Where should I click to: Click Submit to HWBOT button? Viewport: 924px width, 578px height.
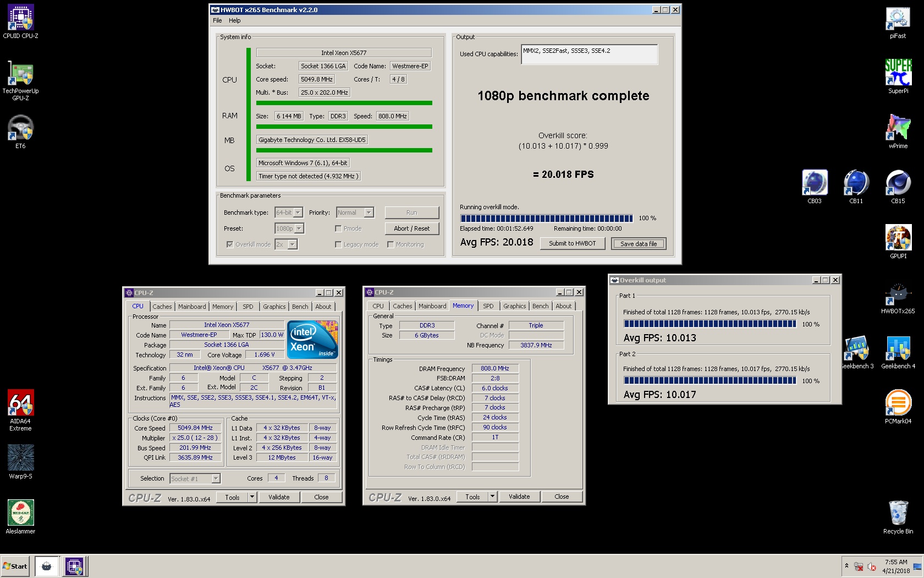click(x=572, y=243)
